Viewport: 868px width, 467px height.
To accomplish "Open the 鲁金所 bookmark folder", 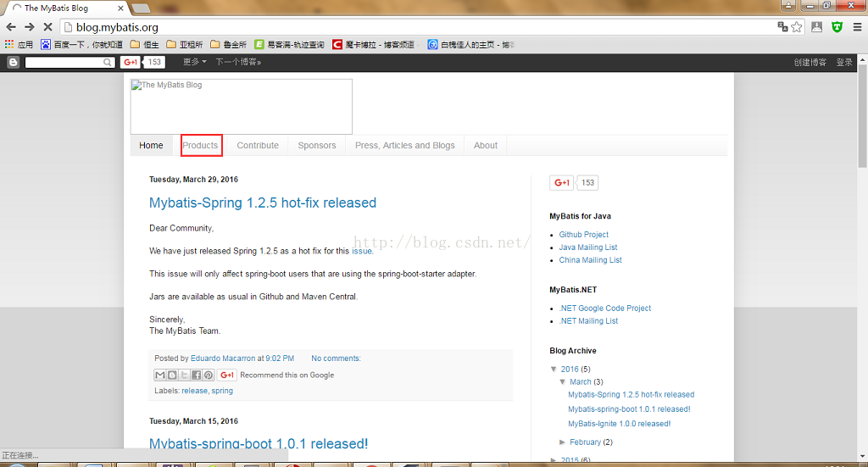I will 228,44.
